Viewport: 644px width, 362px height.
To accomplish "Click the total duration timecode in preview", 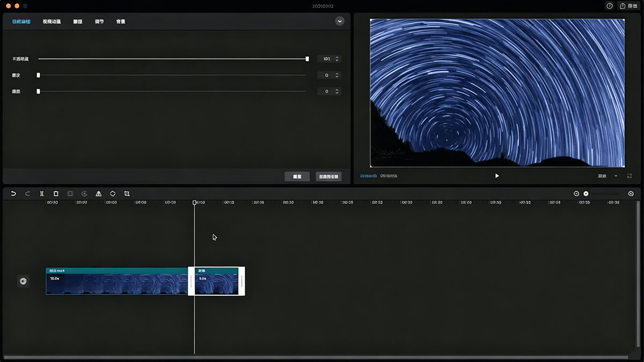I will point(389,176).
